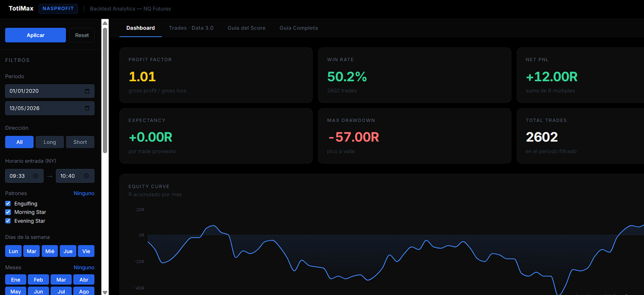Click sidebar scrollbar up arrow
Viewport: 644px width, 295px height.
click(105, 23)
